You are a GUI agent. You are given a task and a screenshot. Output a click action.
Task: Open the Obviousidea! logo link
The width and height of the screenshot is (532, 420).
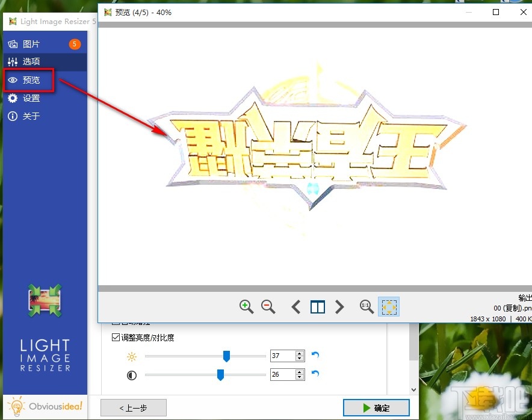45,406
